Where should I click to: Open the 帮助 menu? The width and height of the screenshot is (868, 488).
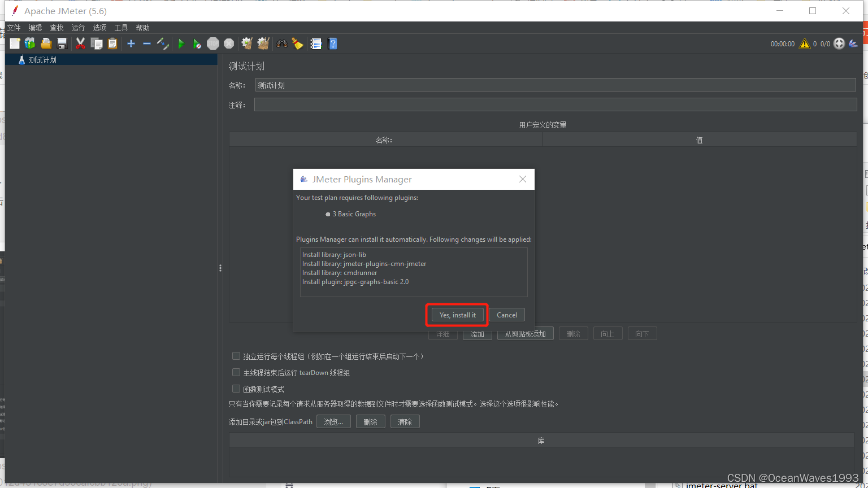[142, 28]
